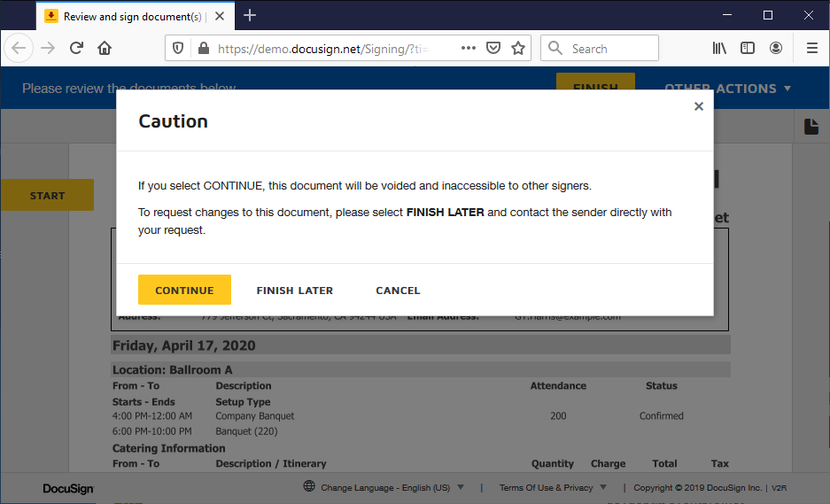The width and height of the screenshot is (830, 504).
Task: Maximize the Firefox window
Action: 767,15
